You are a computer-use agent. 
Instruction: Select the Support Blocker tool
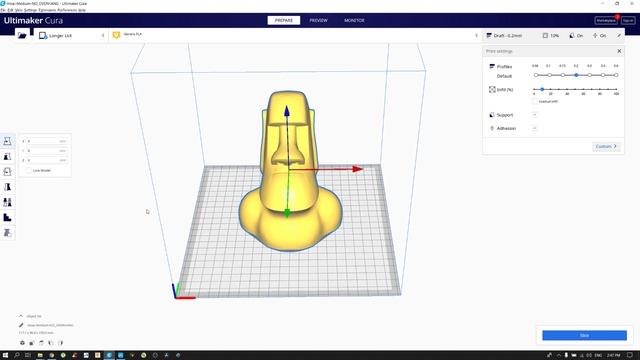pos(7,218)
